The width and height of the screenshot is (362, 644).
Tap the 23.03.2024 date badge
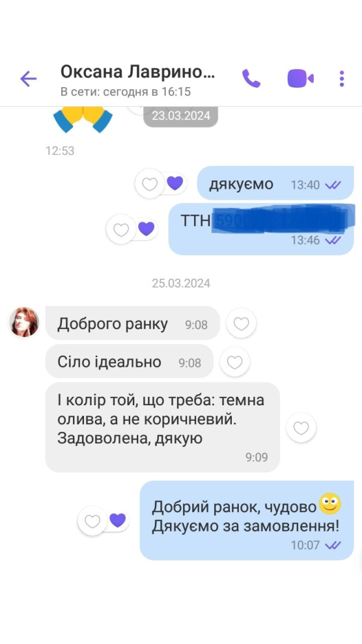click(x=181, y=115)
